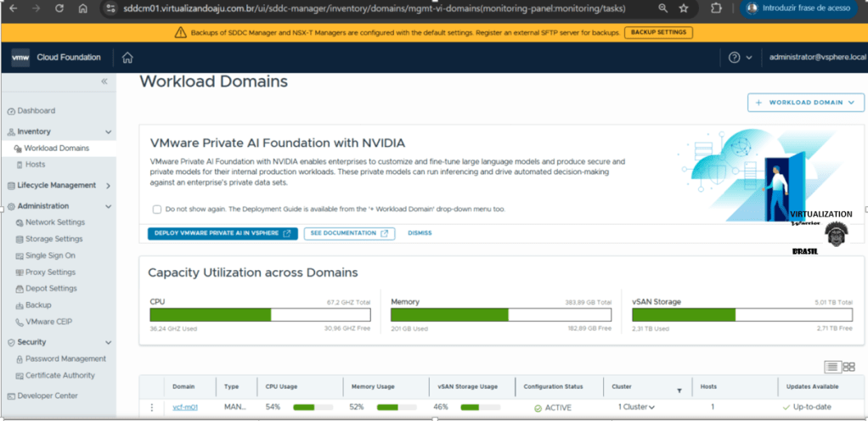This screenshot has width=868, height=421.
Task: Collapse the Inventory sidebar section
Action: tap(108, 132)
